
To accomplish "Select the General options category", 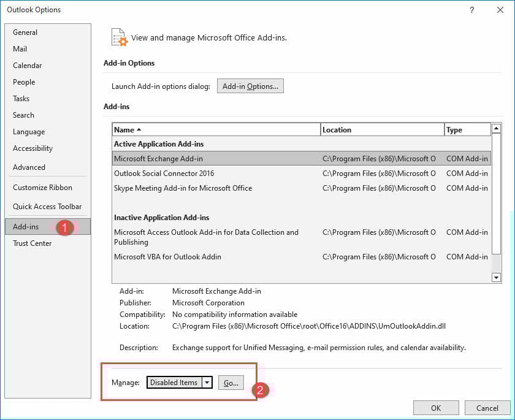I will point(25,32).
